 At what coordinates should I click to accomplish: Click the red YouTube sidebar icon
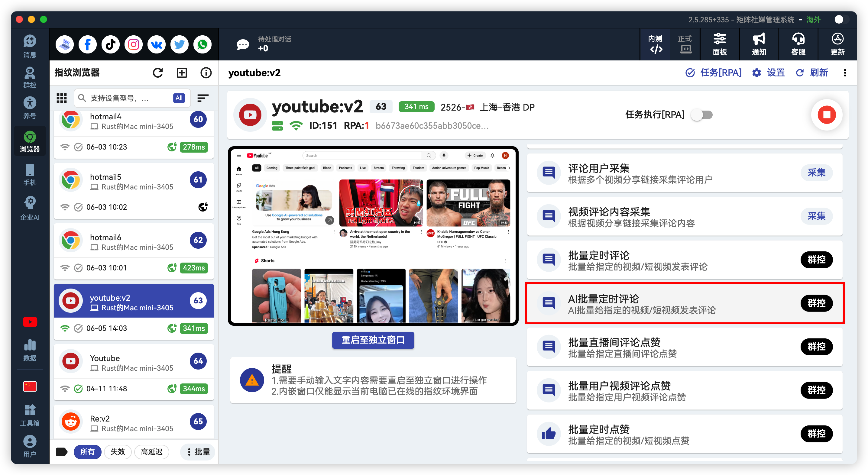click(x=30, y=322)
